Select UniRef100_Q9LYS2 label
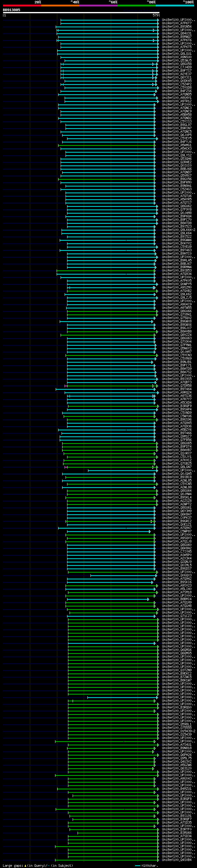Screen dimensions: 197x868 [176, 155]
